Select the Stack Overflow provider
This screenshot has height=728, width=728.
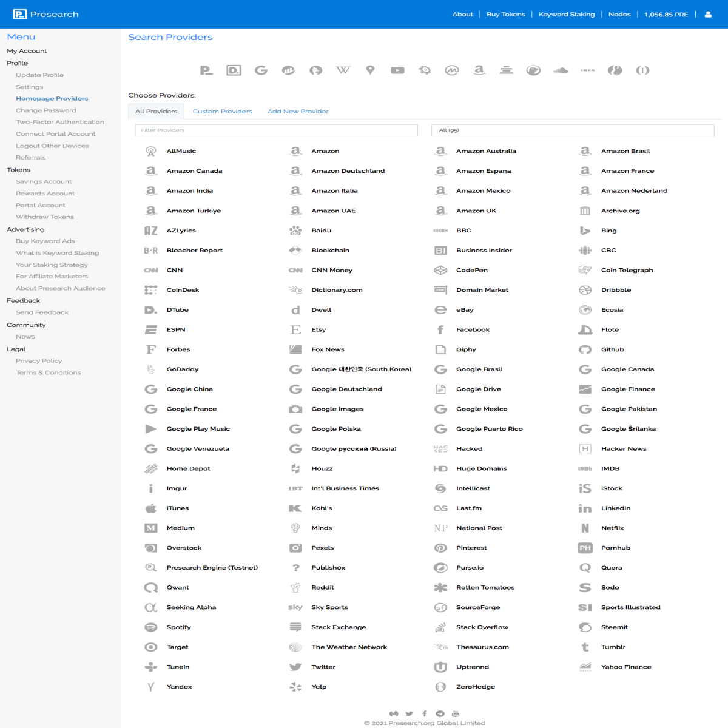tap(482, 627)
